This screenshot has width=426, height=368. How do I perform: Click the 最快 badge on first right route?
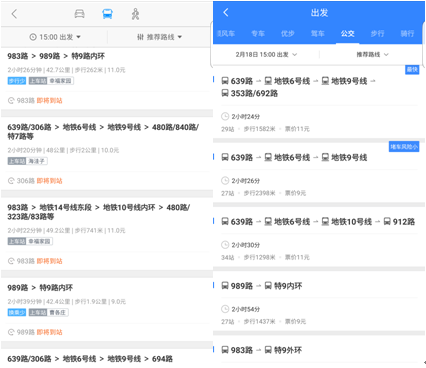click(x=412, y=70)
